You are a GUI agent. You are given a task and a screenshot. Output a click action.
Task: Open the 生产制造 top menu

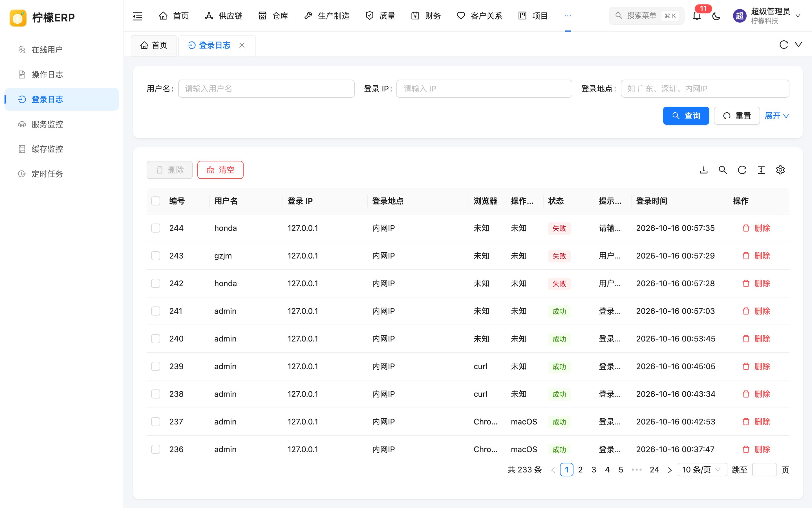tap(327, 16)
